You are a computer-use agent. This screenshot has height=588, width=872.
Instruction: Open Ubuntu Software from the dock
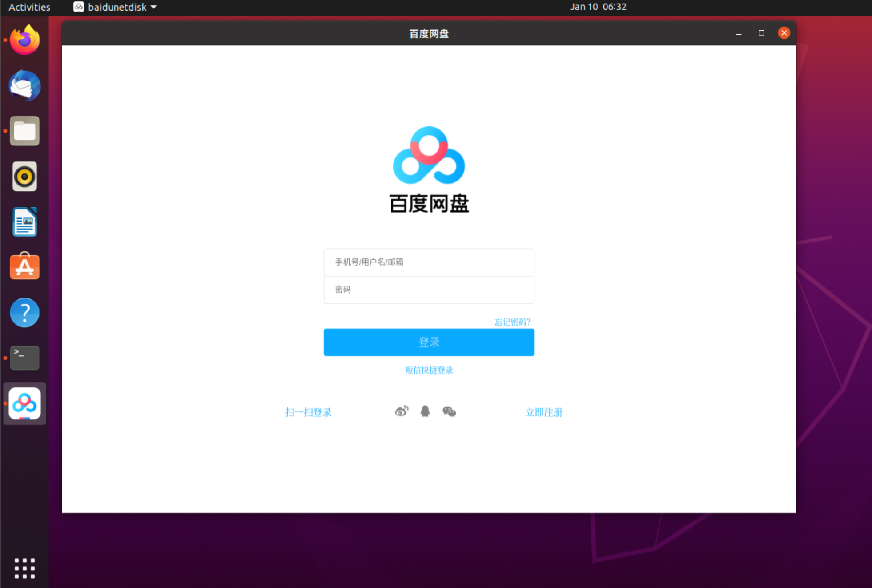point(25,267)
